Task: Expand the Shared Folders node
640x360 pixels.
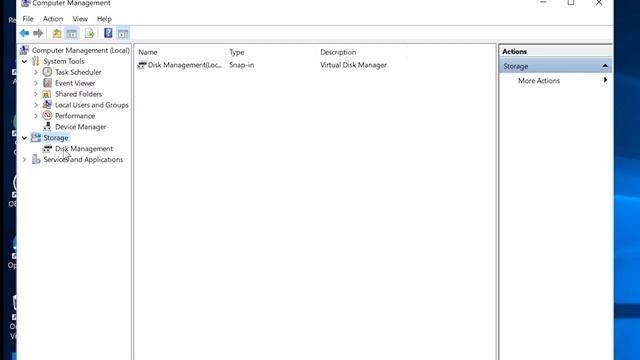Action: (x=36, y=94)
